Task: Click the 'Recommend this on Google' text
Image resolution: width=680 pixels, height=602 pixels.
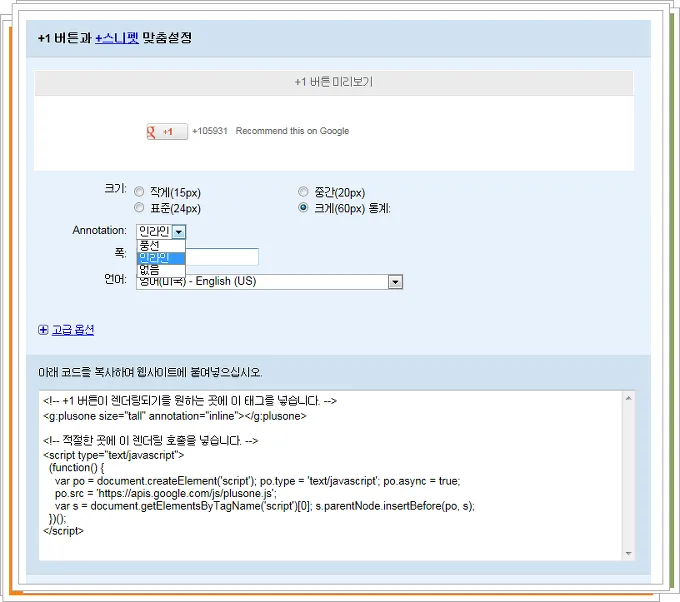Action: (292, 131)
